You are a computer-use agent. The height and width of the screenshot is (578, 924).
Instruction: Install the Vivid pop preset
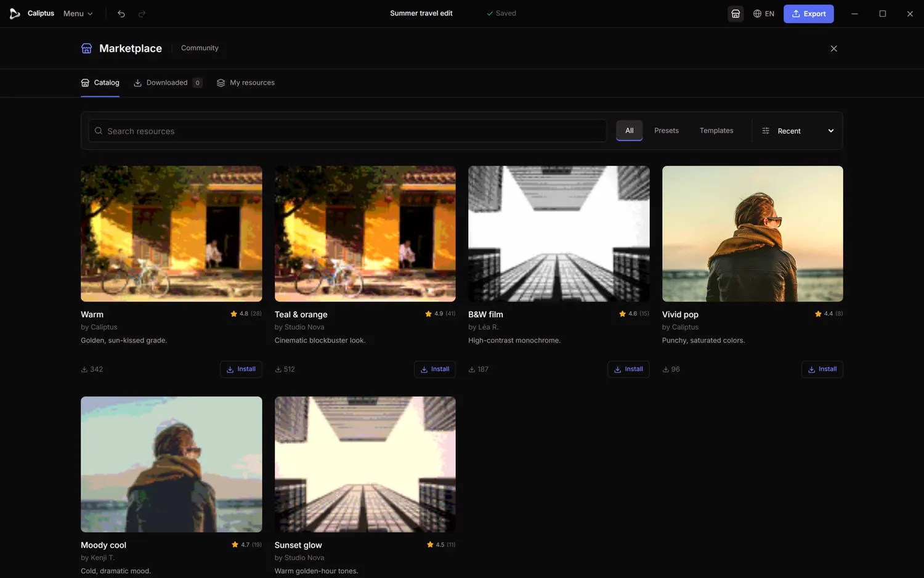822,369
